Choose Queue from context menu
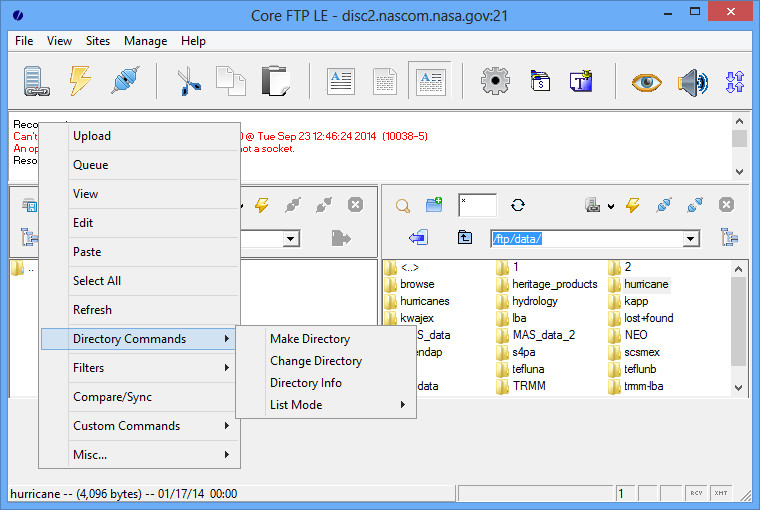Viewport: 760px width, 510px height. click(140, 165)
